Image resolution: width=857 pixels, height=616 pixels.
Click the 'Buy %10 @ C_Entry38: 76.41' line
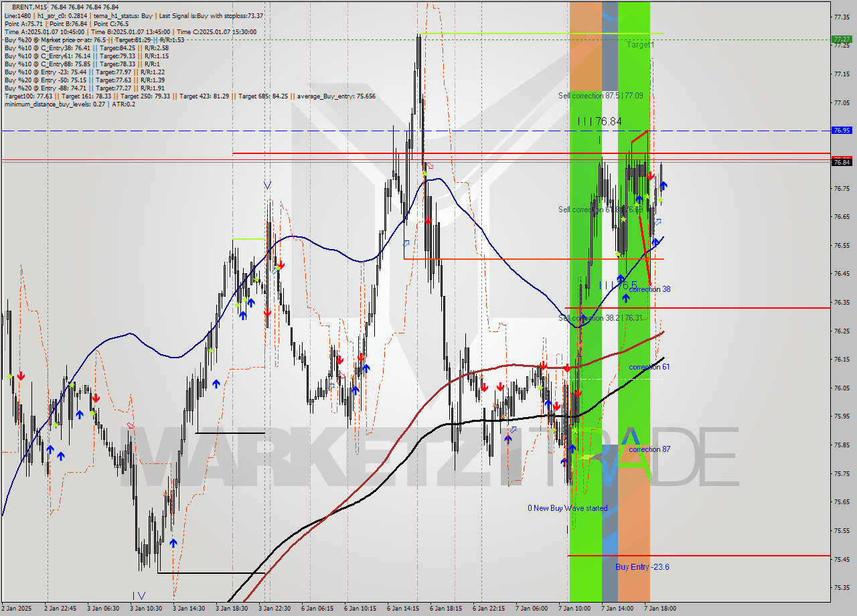[86, 48]
